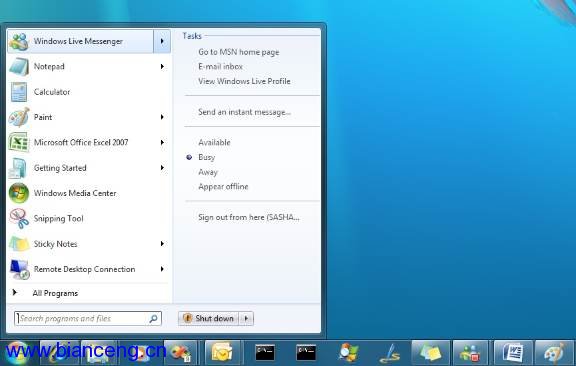Select the Busy status option
The image size is (576, 366).
(206, 157)
